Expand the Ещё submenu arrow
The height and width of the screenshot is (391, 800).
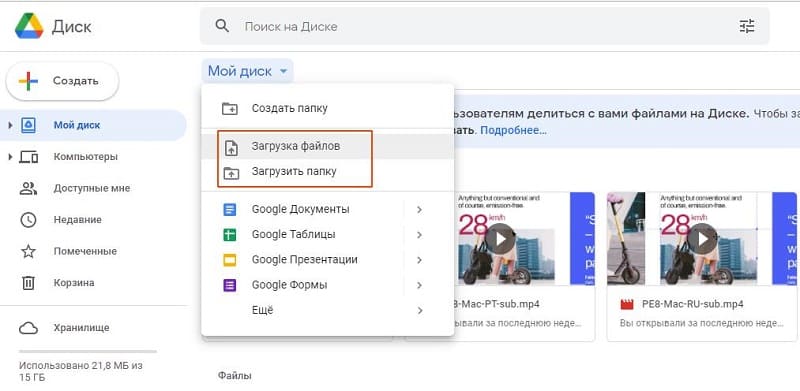point(419,310)
